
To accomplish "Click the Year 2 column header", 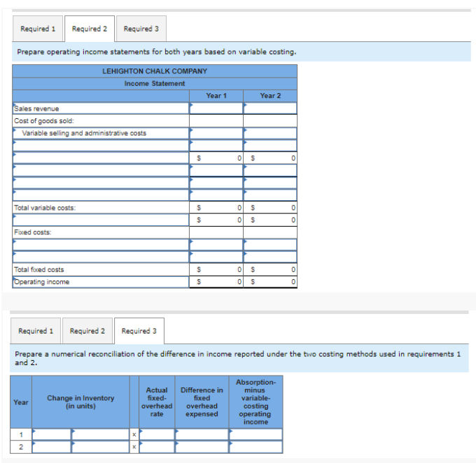I will pos(270,96).
